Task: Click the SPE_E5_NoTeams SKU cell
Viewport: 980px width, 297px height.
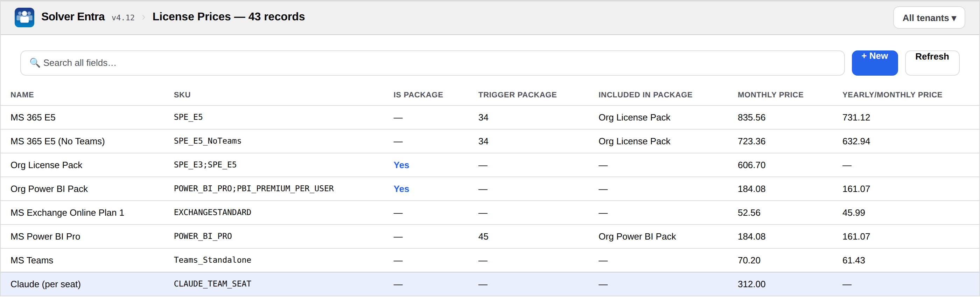Action: coord(207,141)
